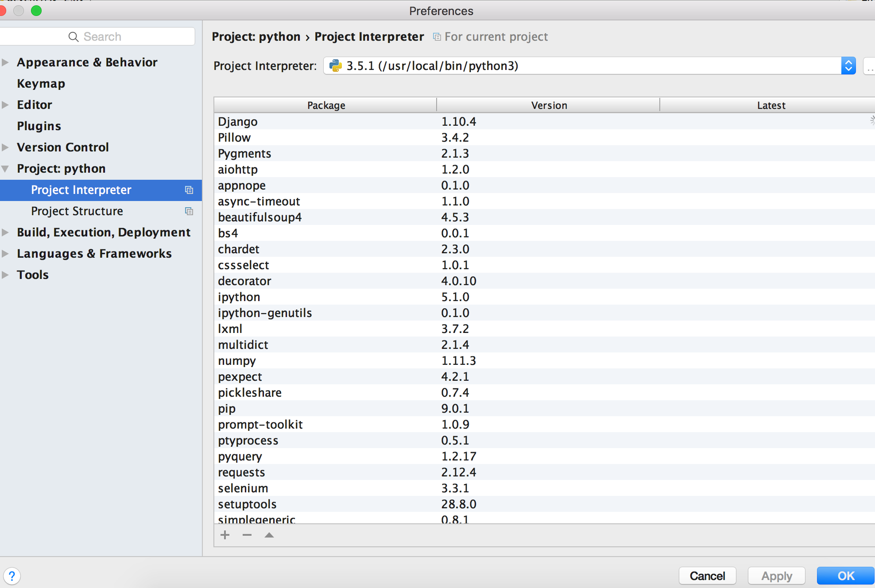Click the add package plus icon

225,534
